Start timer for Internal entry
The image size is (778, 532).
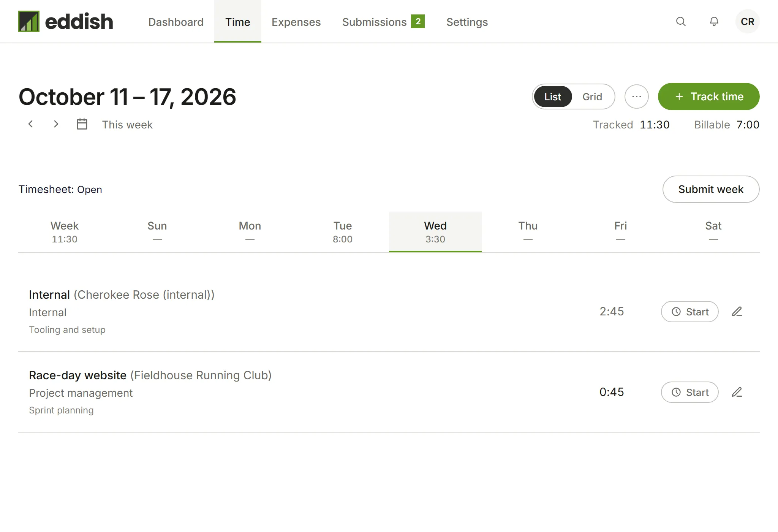tap(690, 312)
